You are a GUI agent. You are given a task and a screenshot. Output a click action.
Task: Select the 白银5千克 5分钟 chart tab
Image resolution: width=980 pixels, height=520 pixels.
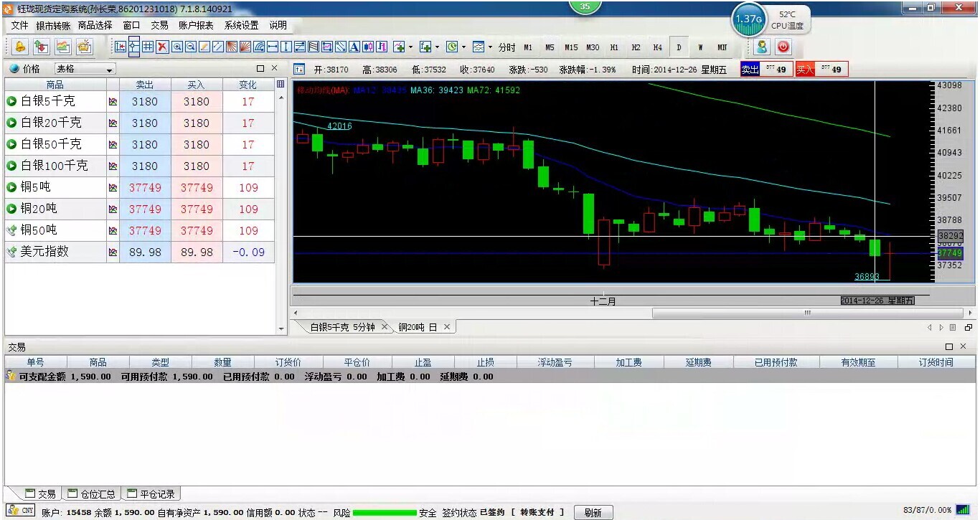click(342, 327)
